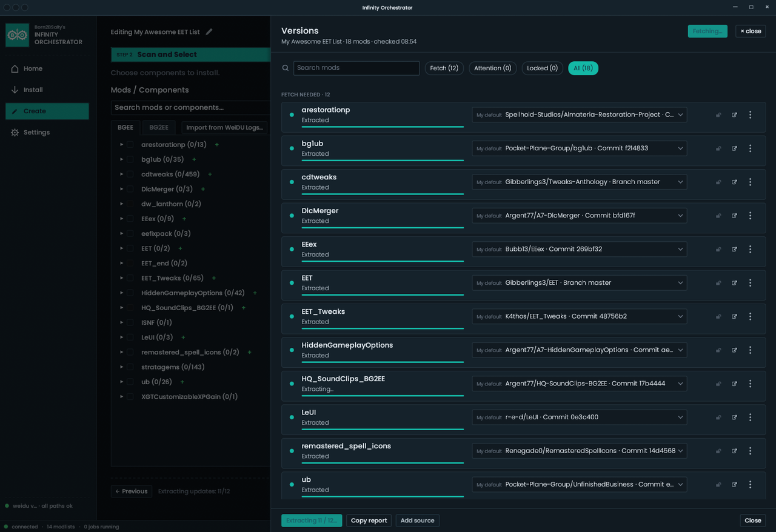Check the EEex checkbox in component tree
The image size is (776, 532).
pos(130,219)
